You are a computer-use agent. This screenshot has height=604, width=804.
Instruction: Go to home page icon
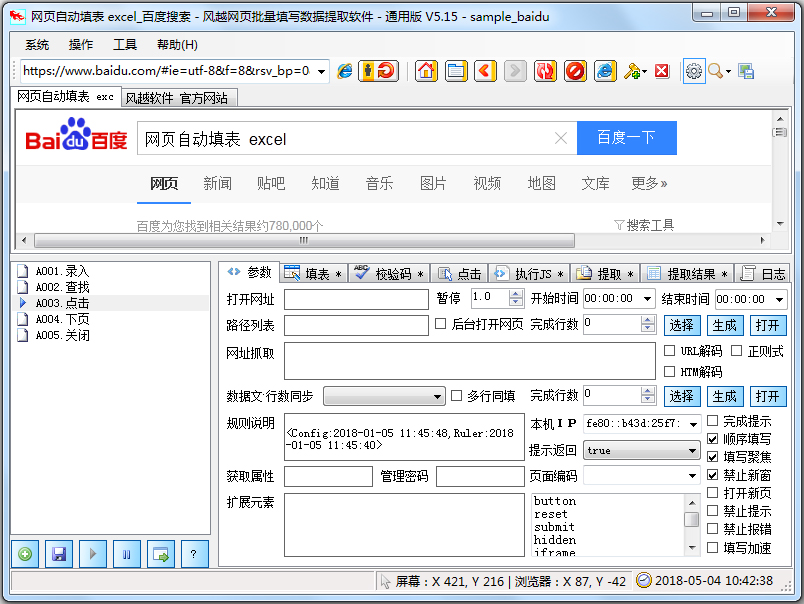pos(426,71)
